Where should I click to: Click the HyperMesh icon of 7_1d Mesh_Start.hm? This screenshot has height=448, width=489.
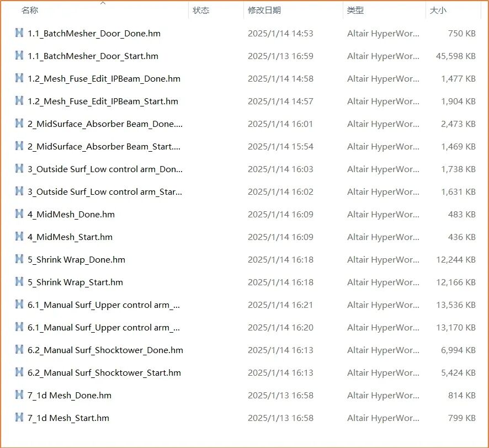pyautogui.click(x=19, y=417)
